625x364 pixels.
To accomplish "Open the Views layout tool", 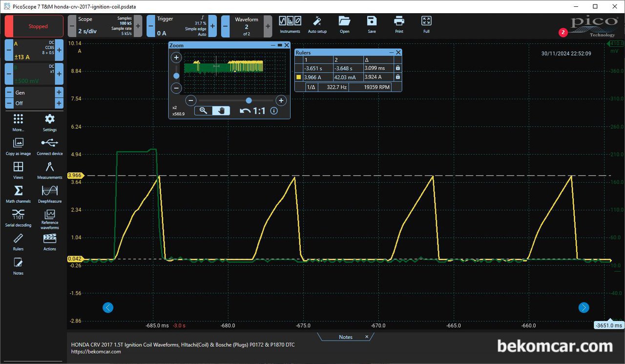I will point(18,170).
